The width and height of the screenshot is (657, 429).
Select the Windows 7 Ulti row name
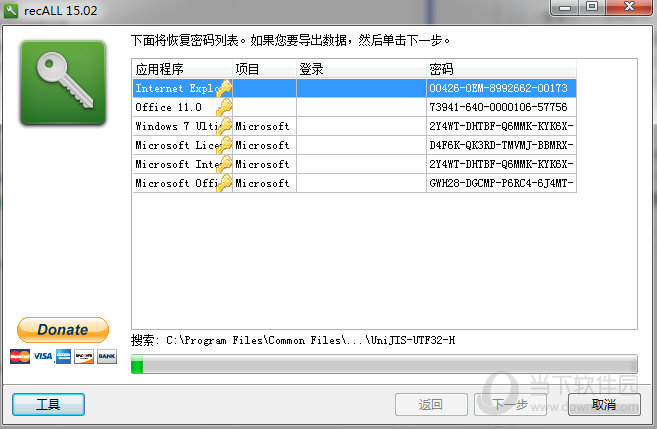click(176, 126)
